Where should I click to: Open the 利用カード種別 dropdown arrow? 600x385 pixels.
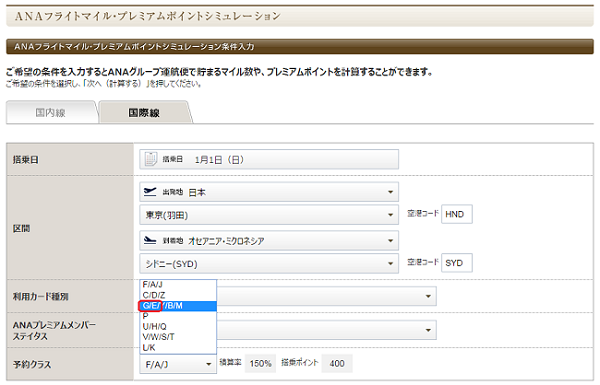[x=428, y=296]
